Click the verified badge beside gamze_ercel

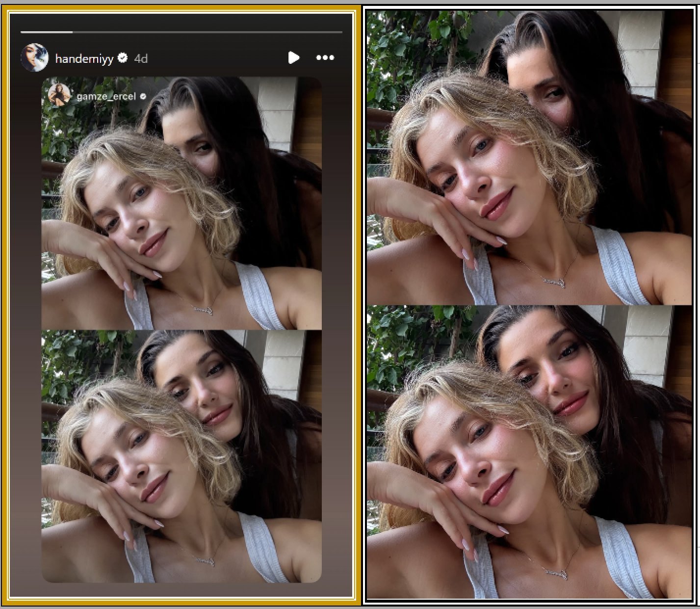[x=143, y=97]
